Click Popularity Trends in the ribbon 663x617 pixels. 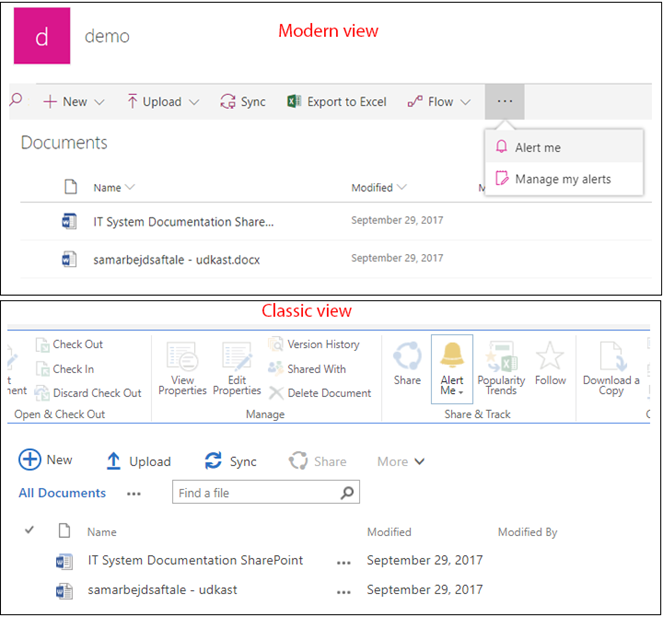point(501,369)
